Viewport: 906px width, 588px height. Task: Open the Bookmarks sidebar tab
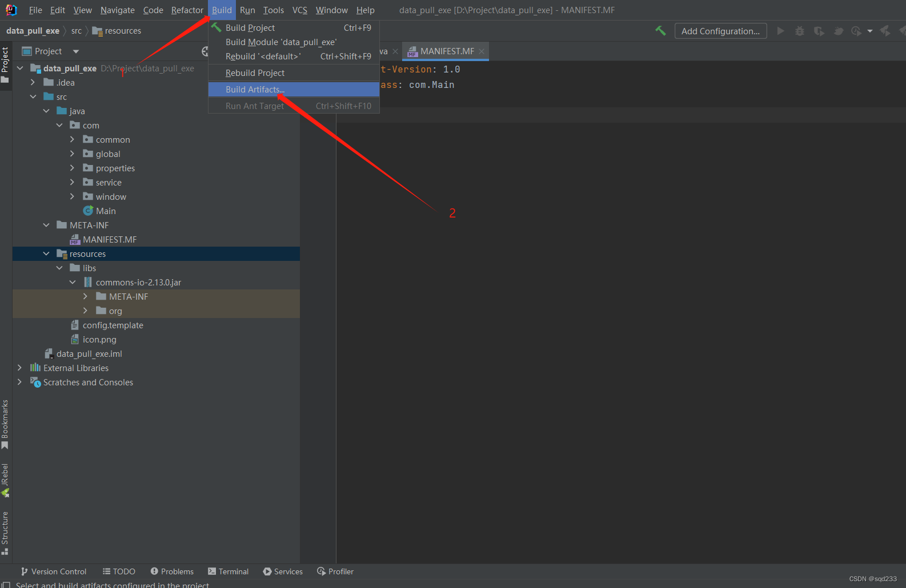[5, 424]
